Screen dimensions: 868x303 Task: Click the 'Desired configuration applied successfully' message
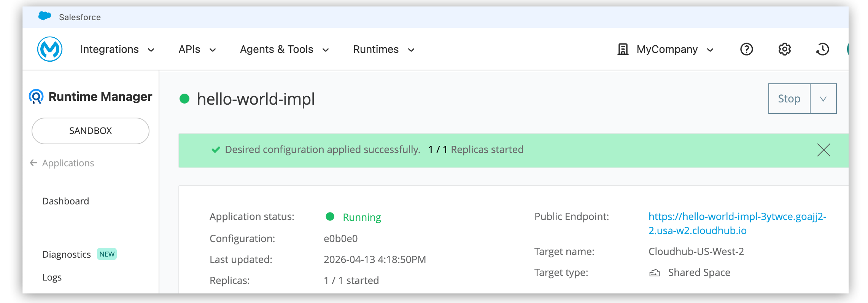(323, 150)
